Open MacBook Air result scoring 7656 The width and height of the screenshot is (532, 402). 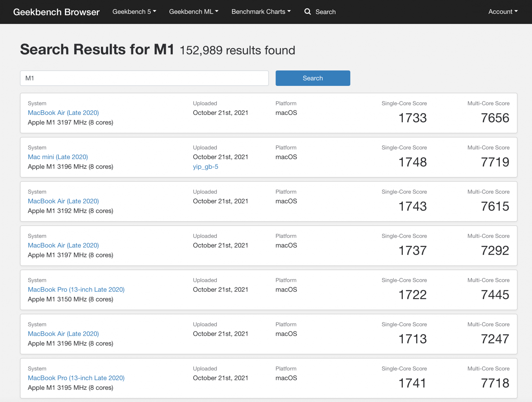coord(63,113)
